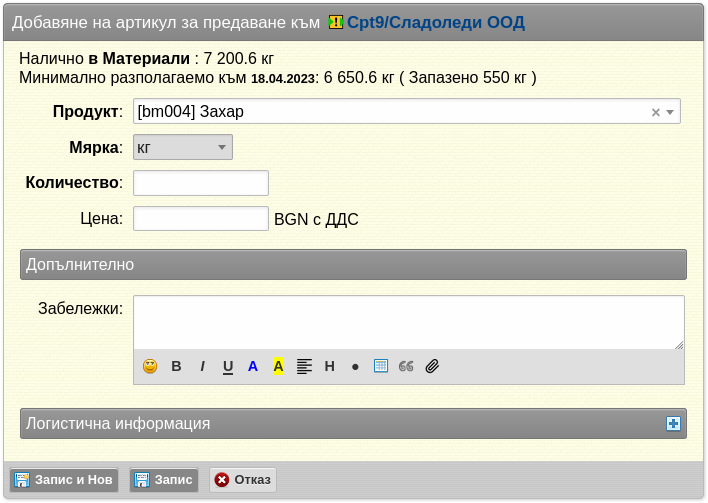Expand the Логистична информация section

(673, 424)
